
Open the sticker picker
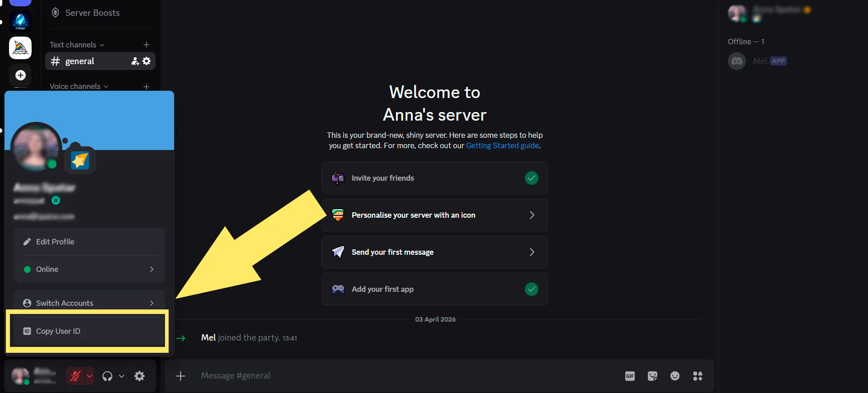pos(652,376)
